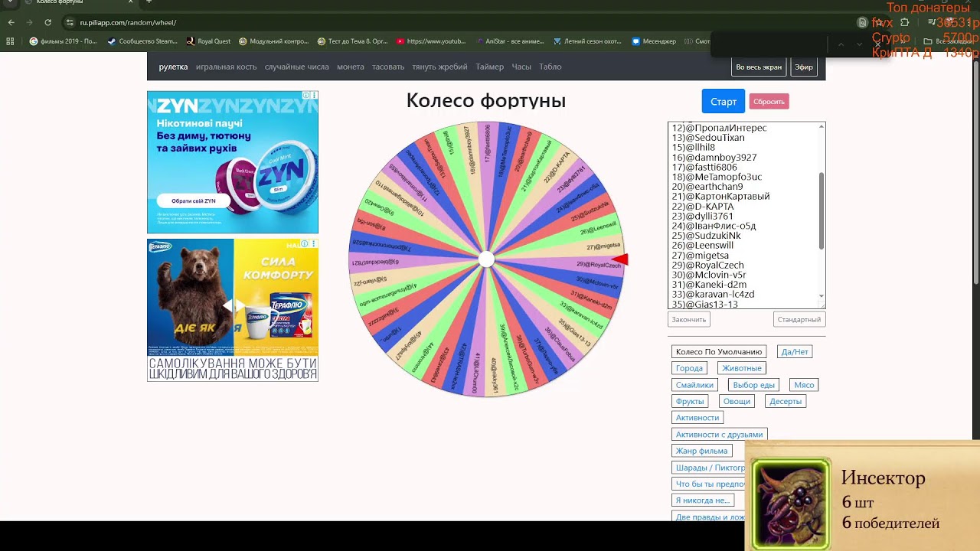Open the 'AniStar - все аниме' bookmark
The image size is (980, 551).
(510, 41)
